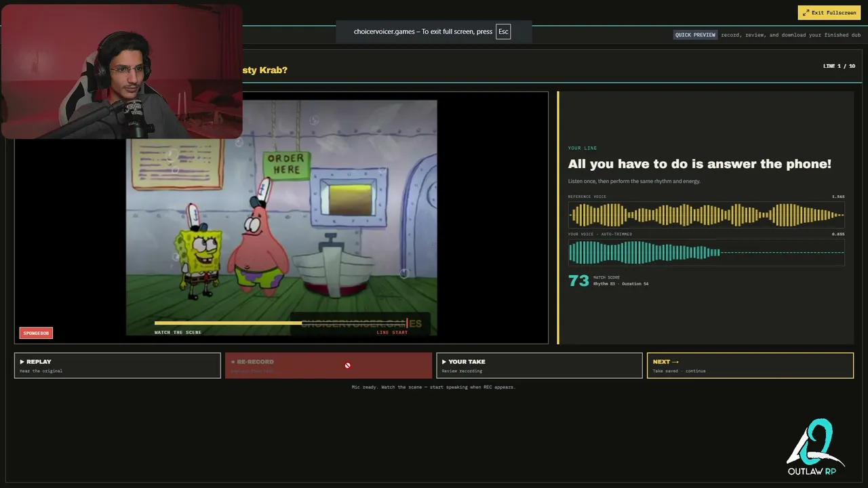
Task: Click the streamer webcam overlay
Action: 122,71
